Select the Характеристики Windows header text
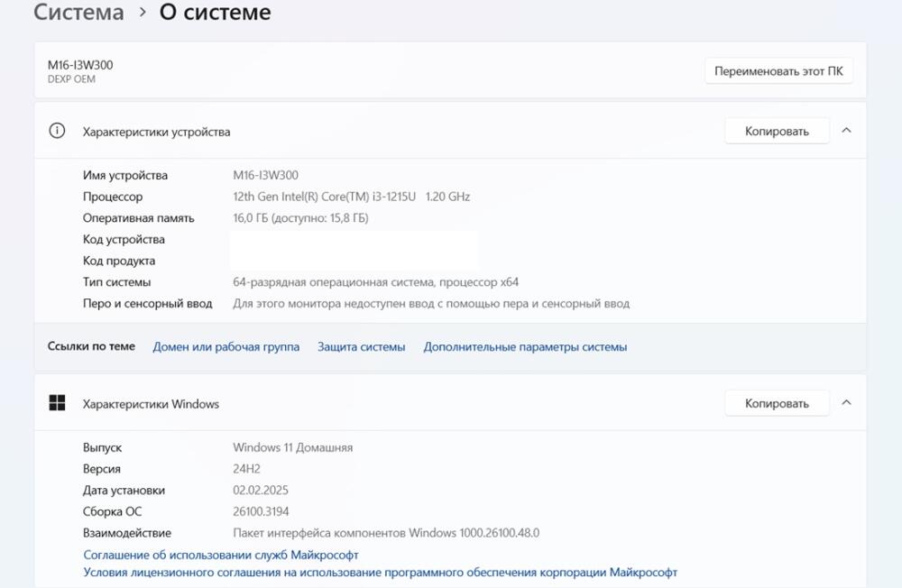The width and height of the screenshot is (902, 588). pos(151,404)
